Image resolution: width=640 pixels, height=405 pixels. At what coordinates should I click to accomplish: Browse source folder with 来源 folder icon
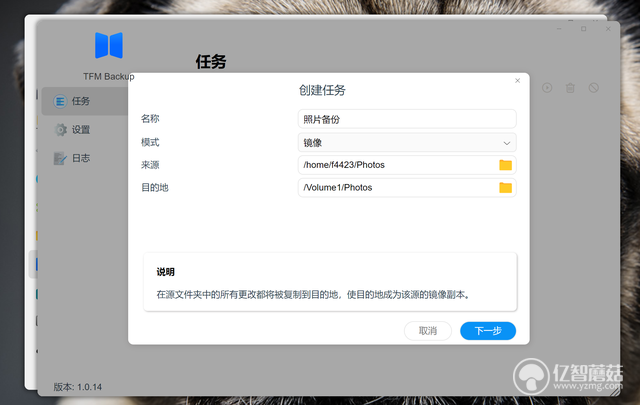pos(505,165)
